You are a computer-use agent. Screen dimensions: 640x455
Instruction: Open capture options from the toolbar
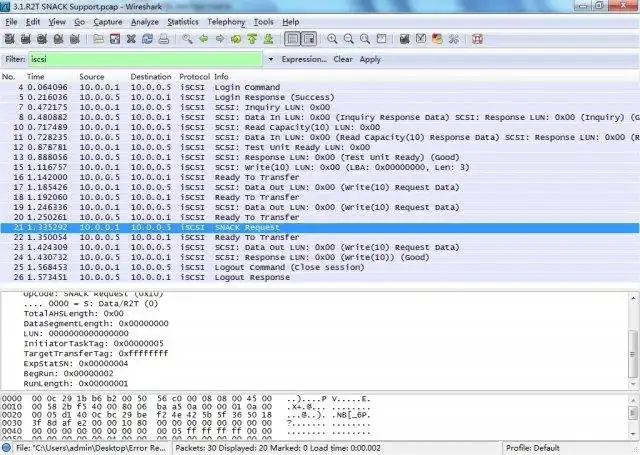click(26, 39)
